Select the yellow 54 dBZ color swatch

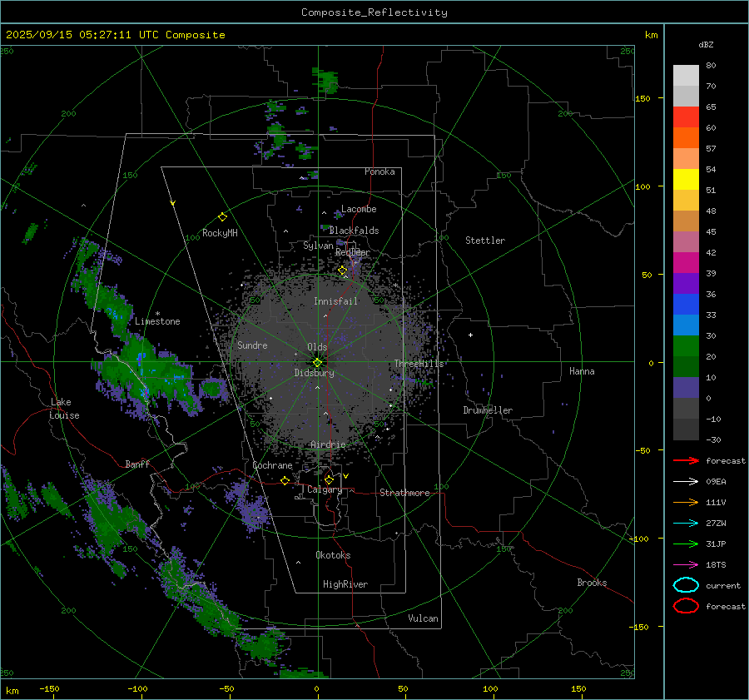[x=686, y=179]
